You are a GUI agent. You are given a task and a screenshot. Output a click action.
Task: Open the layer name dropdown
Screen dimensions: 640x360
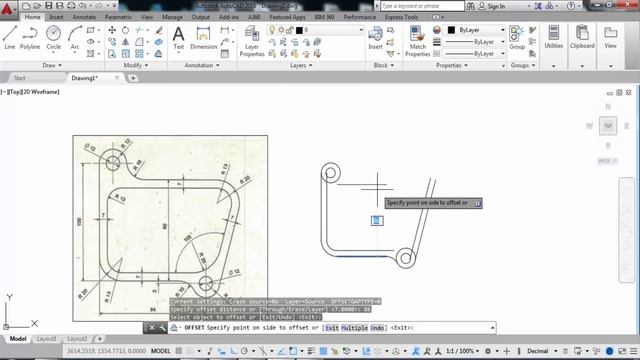click(361, 30)
